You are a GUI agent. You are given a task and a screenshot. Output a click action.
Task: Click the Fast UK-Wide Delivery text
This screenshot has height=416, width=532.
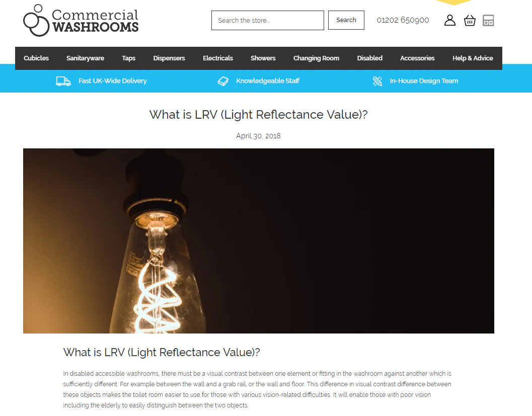point(113,80)
